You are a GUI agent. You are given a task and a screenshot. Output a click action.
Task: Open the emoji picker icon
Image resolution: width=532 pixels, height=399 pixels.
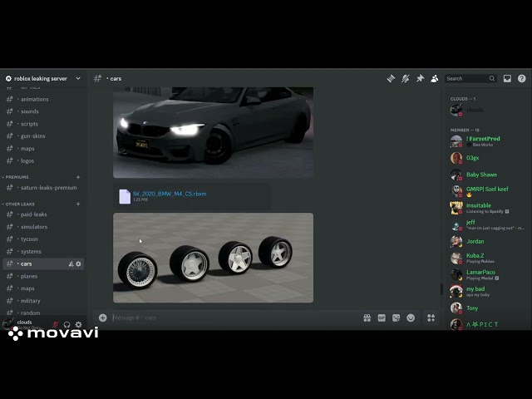coord(411,318)
